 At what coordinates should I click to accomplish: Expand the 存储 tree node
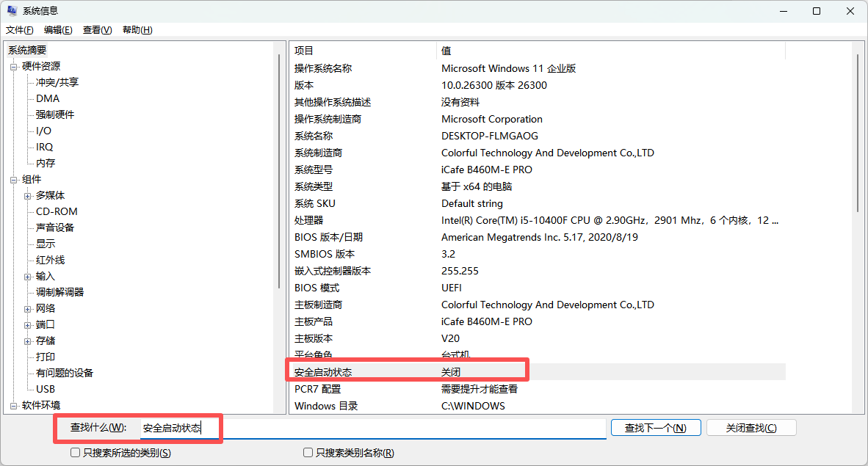click(27, 341)
